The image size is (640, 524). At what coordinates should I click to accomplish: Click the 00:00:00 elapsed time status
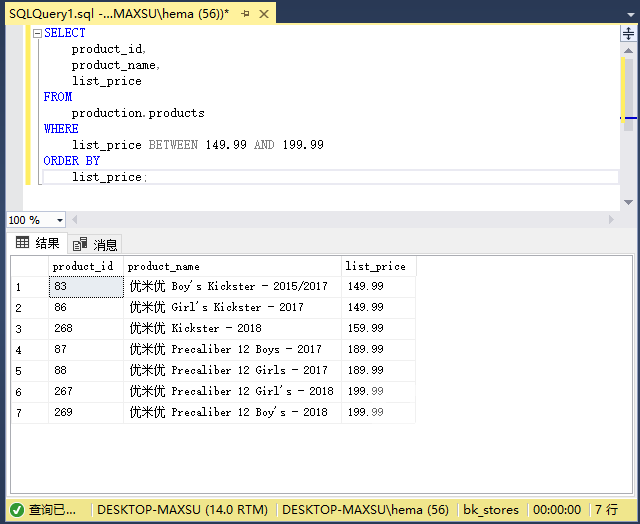(x=557, y=510)
